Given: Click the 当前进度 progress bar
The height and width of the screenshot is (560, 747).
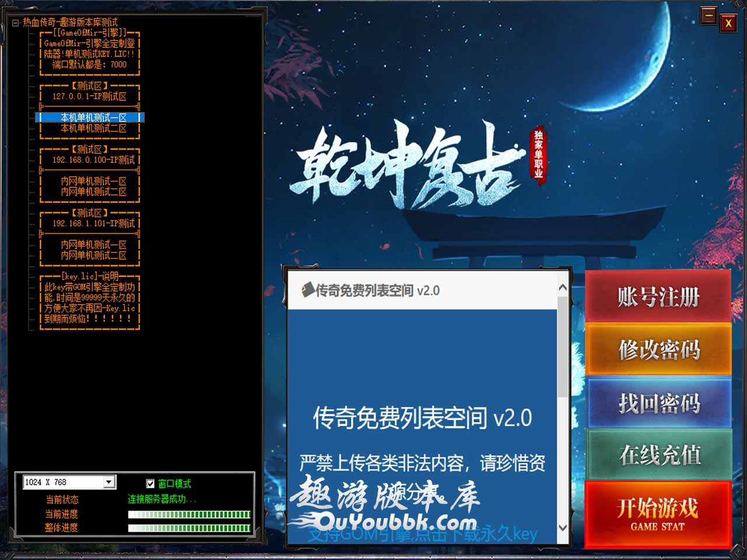Looking at the screenshot, I should pos(189,514).
